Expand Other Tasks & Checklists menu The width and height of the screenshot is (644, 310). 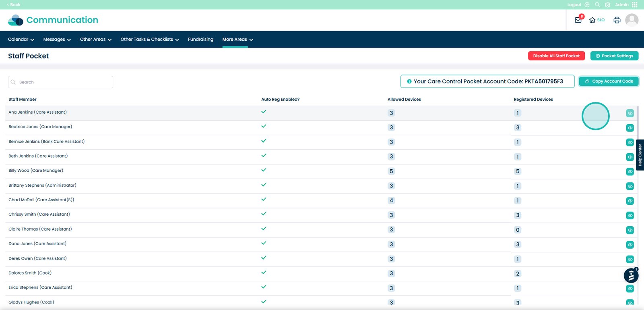point(149,40)
